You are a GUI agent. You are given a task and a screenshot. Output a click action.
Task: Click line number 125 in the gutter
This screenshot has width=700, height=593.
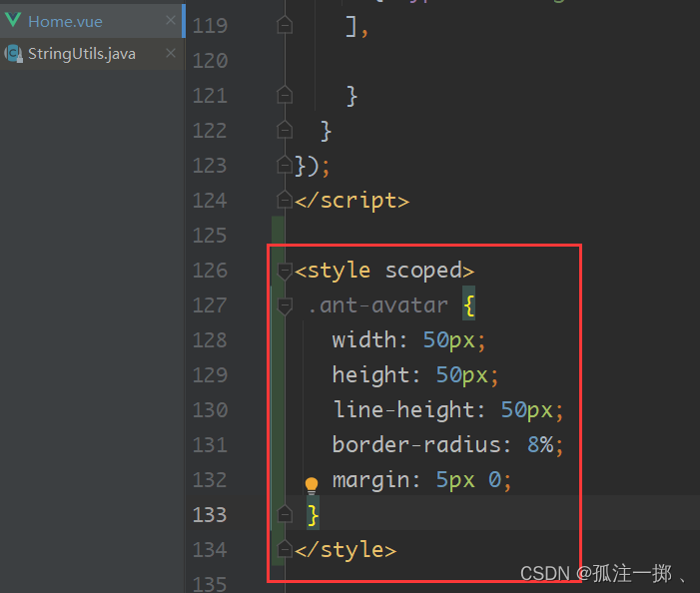[210, 236]
